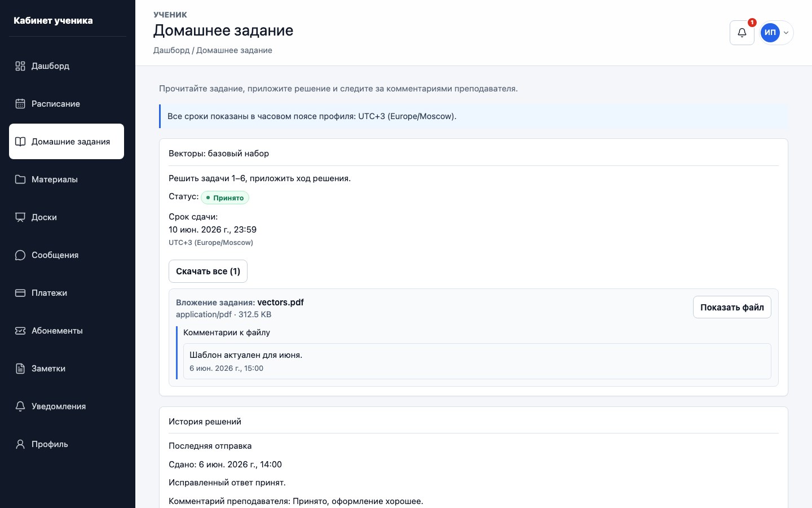Download all attachments with Скачать все (1)
Image resolution: width=812 pixels, height=508 pixels.
click(208, 271)
